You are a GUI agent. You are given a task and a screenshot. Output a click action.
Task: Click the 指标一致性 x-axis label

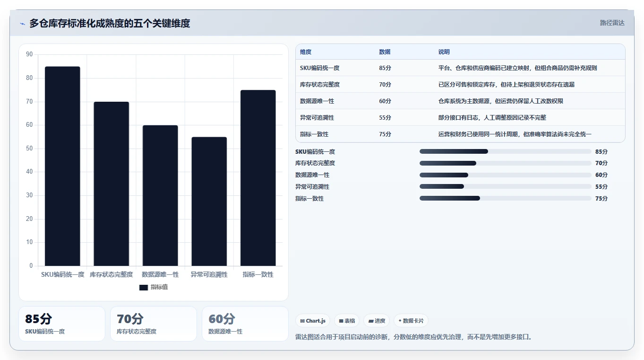click(258, 274)
